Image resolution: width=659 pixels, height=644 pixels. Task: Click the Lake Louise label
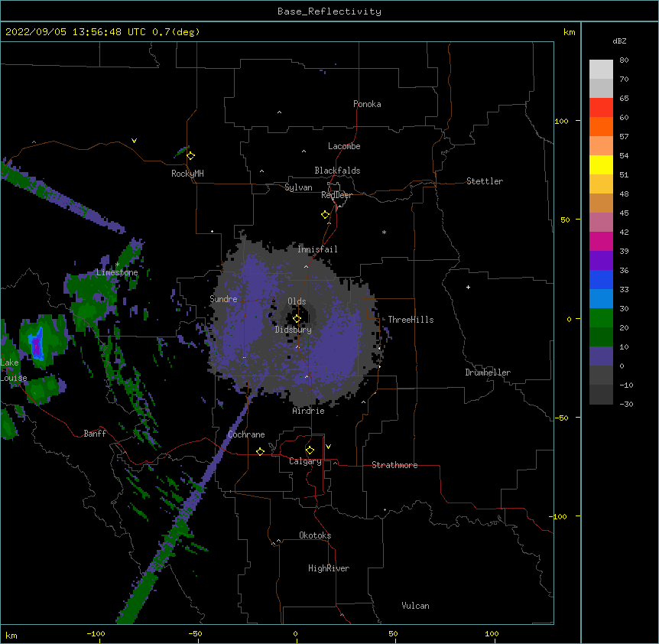pyautogui.click(x=14, y=370)
